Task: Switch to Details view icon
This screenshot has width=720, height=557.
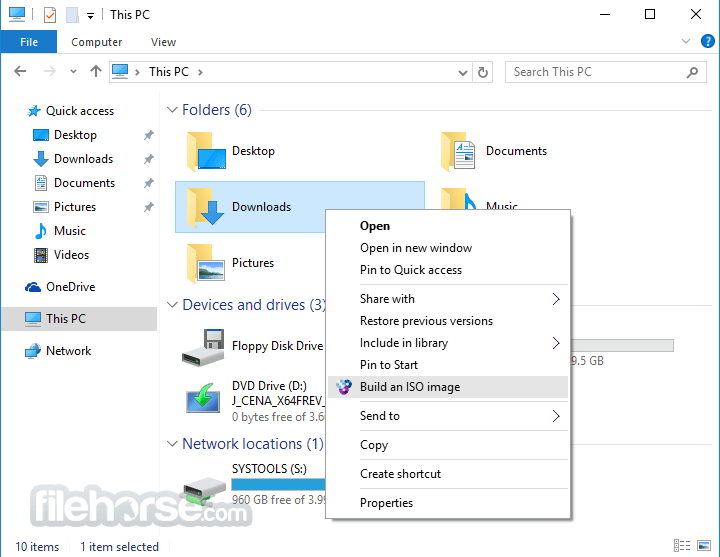Action: point(682,546)
